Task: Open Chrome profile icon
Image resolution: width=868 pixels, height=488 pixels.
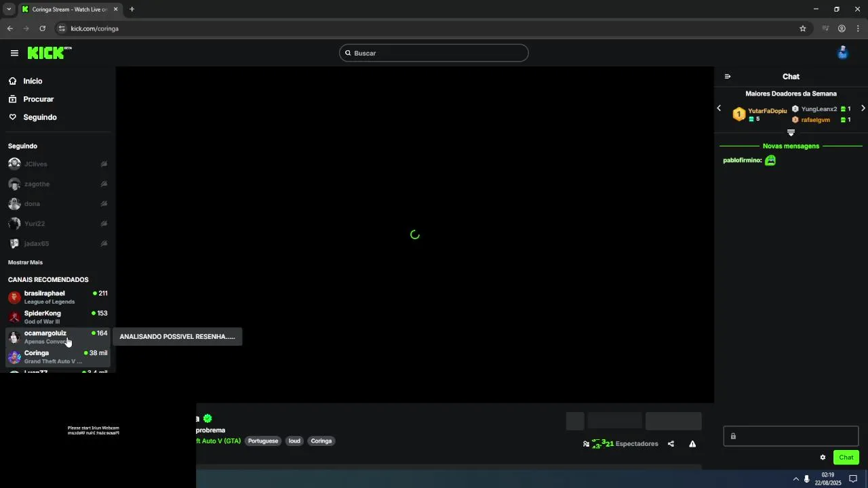Action: point(842,28)
